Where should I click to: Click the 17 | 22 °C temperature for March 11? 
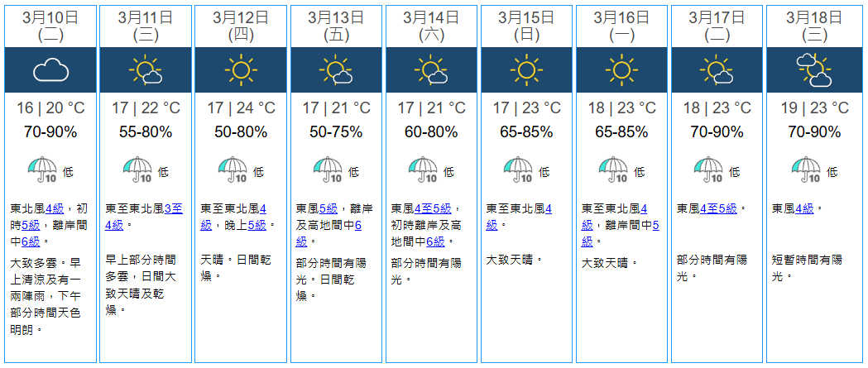(x=146, y=108)
